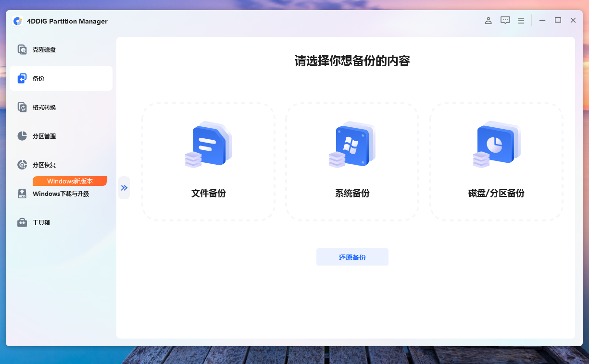
Task: Open the 备份 backup section icon
Action: coord(22,78)
